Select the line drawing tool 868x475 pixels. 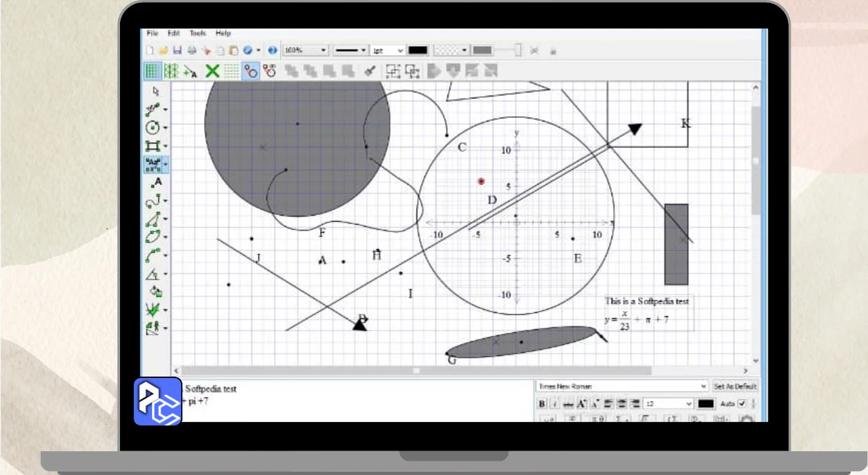point(153,109)
